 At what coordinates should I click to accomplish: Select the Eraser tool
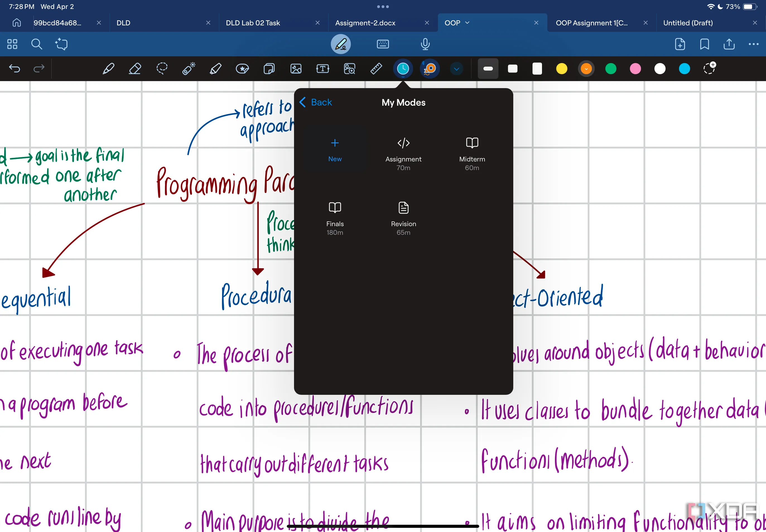[x=135, y=69]
